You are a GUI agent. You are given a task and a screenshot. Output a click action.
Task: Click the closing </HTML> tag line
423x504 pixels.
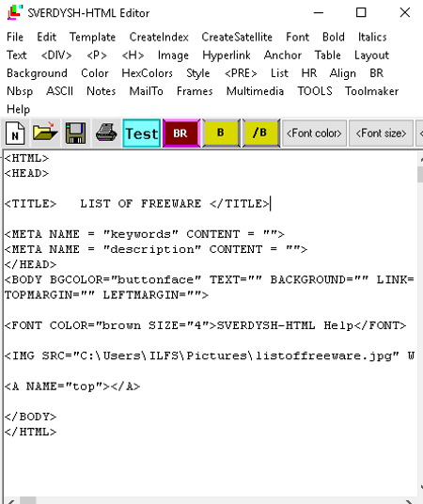point(30,432)
